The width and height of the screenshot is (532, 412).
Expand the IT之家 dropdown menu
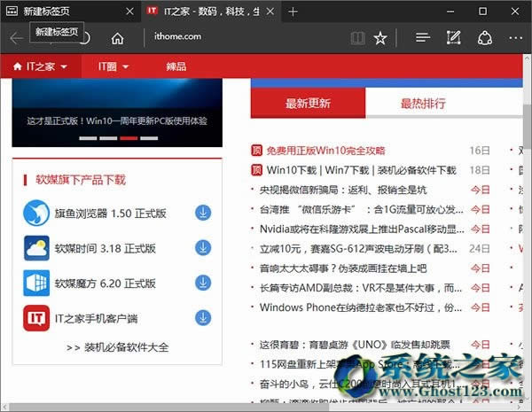[41, 66]
